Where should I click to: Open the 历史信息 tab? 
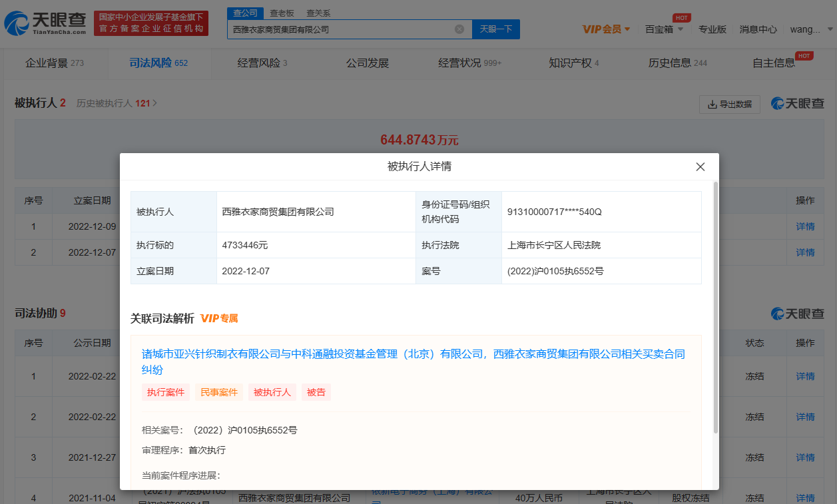[x=678, y=63]
